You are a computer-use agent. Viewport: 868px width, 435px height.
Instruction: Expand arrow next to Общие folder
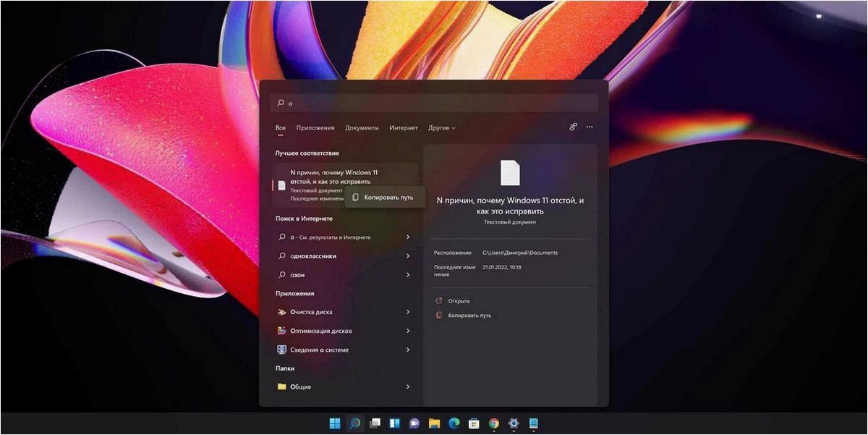(x=408, y=387)
